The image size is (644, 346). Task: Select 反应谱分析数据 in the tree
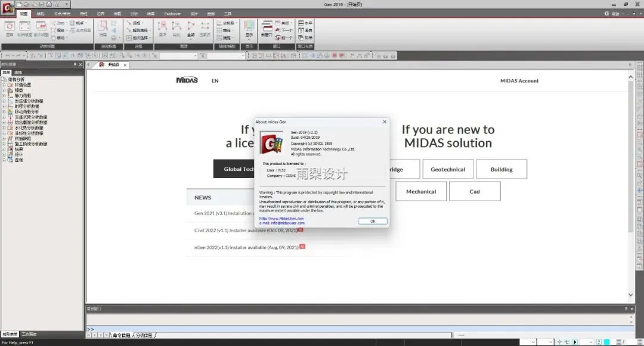click(29, 101)
